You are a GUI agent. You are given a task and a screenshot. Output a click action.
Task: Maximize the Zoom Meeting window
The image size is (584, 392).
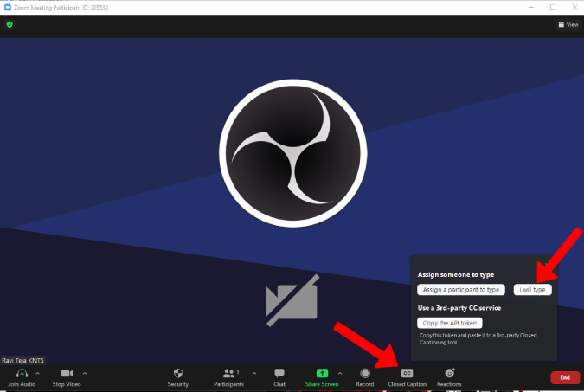(x=553, y=7)
